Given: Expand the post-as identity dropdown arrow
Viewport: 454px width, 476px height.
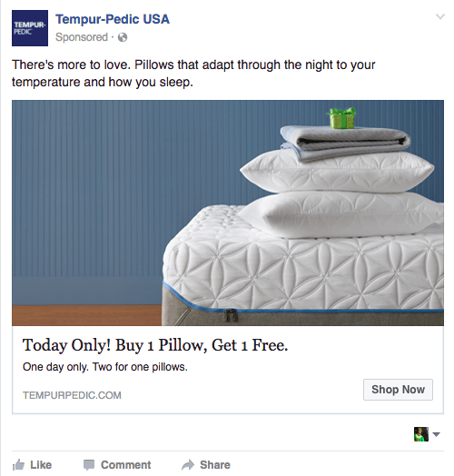Looking at the screenshot, I should [436, 434].
